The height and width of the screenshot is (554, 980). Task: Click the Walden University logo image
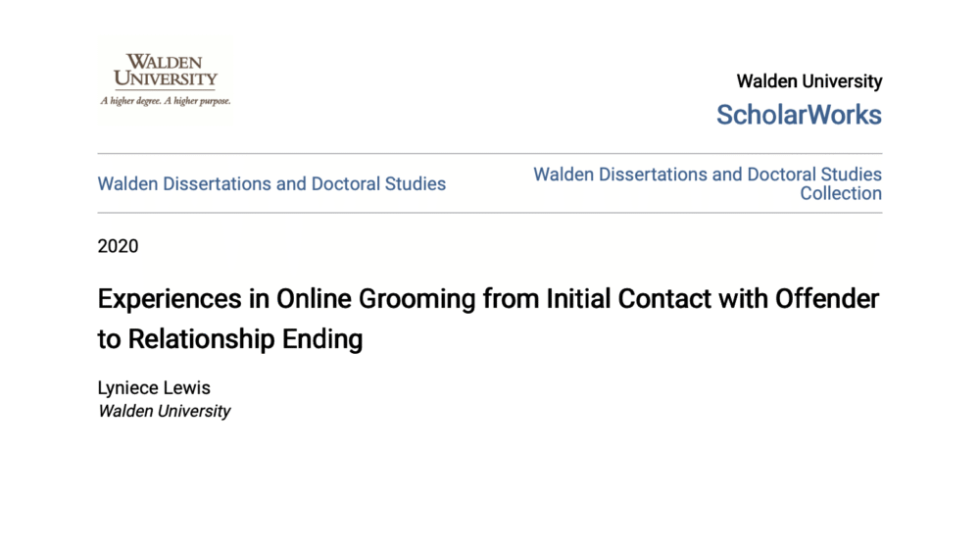click(x=165, y=79)
